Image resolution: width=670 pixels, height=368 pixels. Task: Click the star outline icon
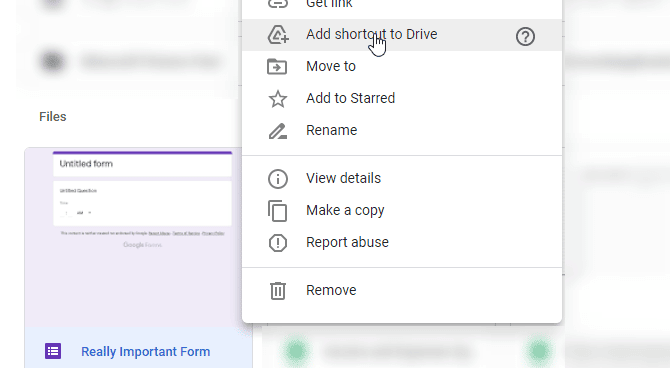pyautogui.click(x=278, y=99)
